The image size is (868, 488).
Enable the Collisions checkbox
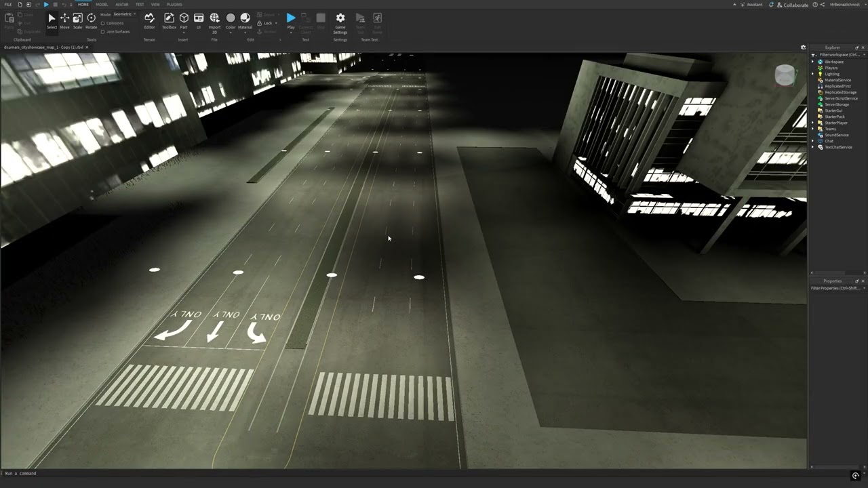pos(102,23)
